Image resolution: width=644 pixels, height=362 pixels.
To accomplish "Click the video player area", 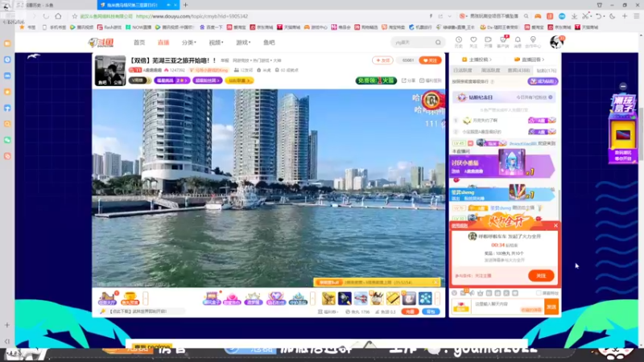I will pyautogui.click(x=268, y=187).
